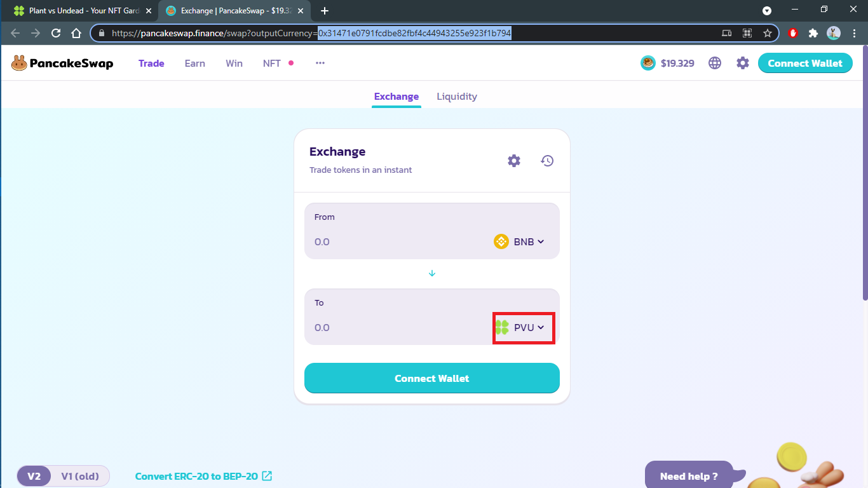868x488 pixels.
Task: Open global settings gear in the header
Action: 743,63
